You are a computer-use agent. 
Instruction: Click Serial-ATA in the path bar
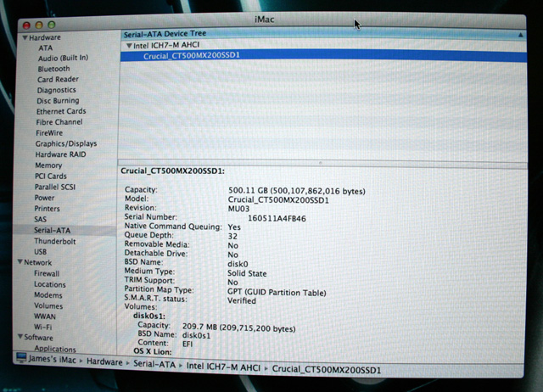point(154,364)
